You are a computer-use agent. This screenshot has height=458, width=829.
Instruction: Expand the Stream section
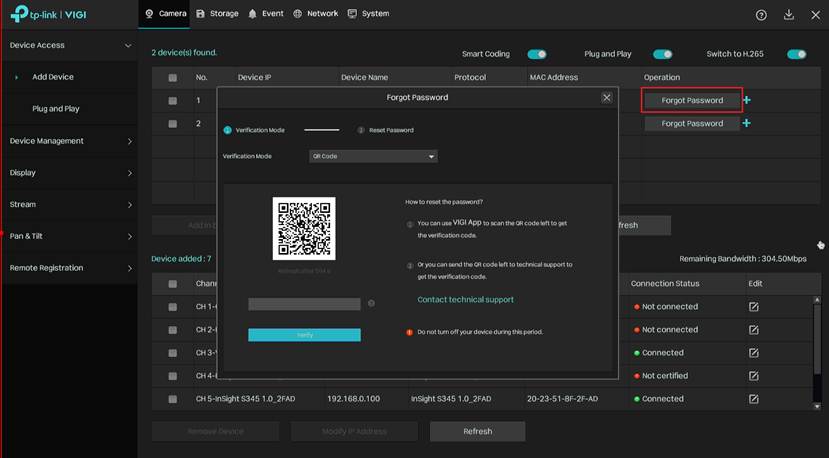tap(69, 205)
